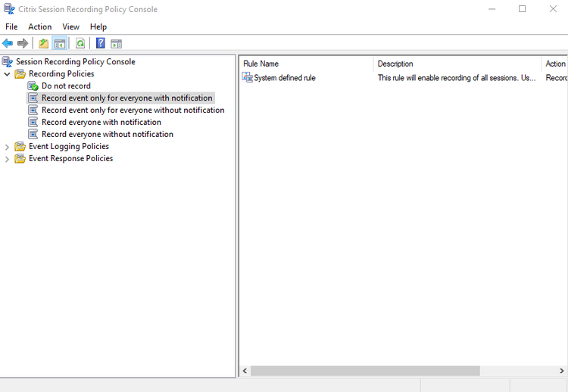Click the Refresh toolbar icon
The image size is (568, 392).
(x=80, y=44)
